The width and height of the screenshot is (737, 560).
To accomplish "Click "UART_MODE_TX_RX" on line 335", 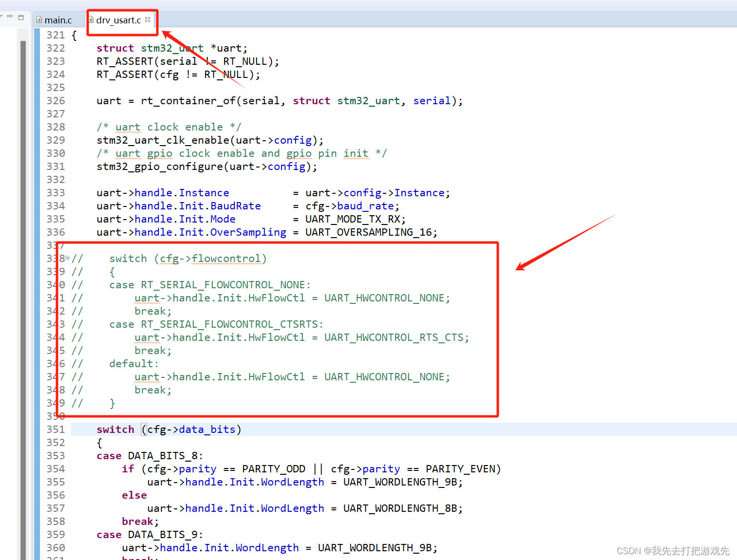I will tap(353, 219).
